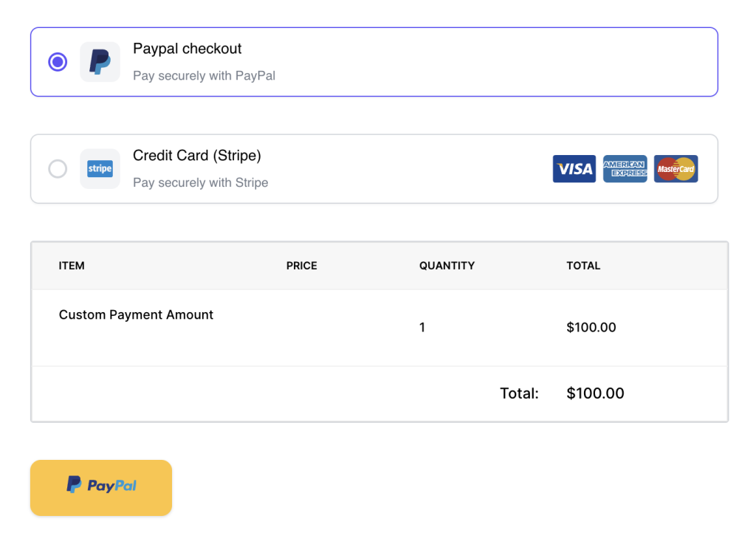
Task: Click the TOTAL column header
Action: click(x=583, y=266)
